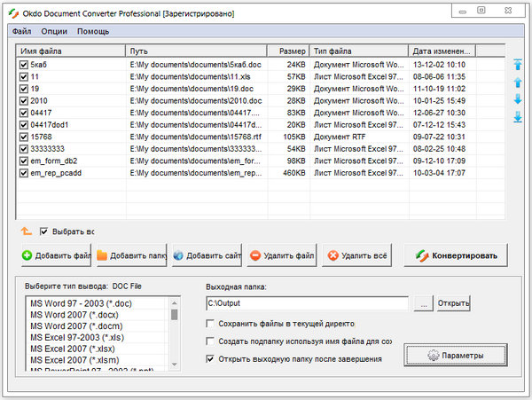Screen dimensions: 532x400
Task: Click the move down arrow icon
Action: tap(517, 98)
